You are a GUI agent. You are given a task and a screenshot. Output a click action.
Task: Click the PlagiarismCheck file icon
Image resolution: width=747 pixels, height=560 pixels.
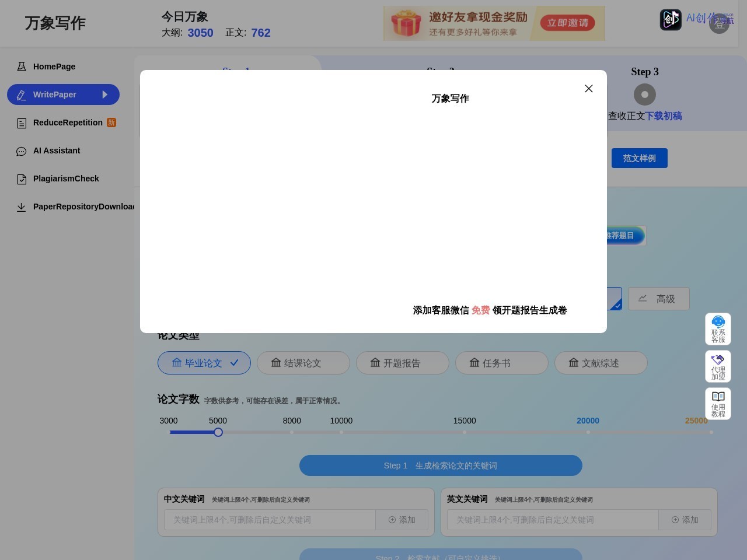click(22, 179)
